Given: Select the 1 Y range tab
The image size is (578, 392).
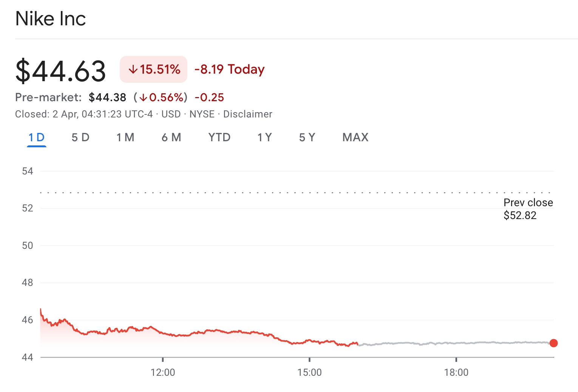Looking at the screenshot, I should tap(265, 137).
